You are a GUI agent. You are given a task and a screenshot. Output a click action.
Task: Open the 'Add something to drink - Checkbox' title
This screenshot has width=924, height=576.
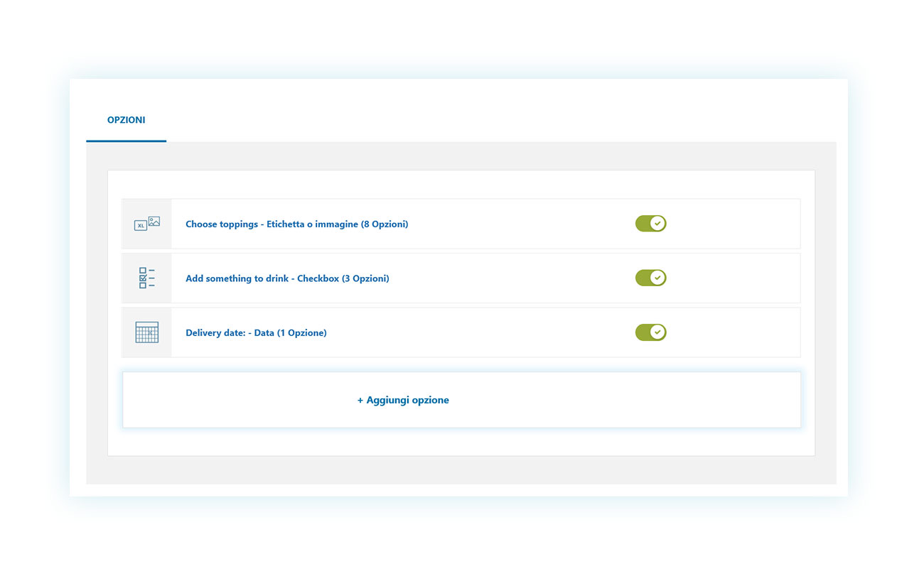[287, 278]
